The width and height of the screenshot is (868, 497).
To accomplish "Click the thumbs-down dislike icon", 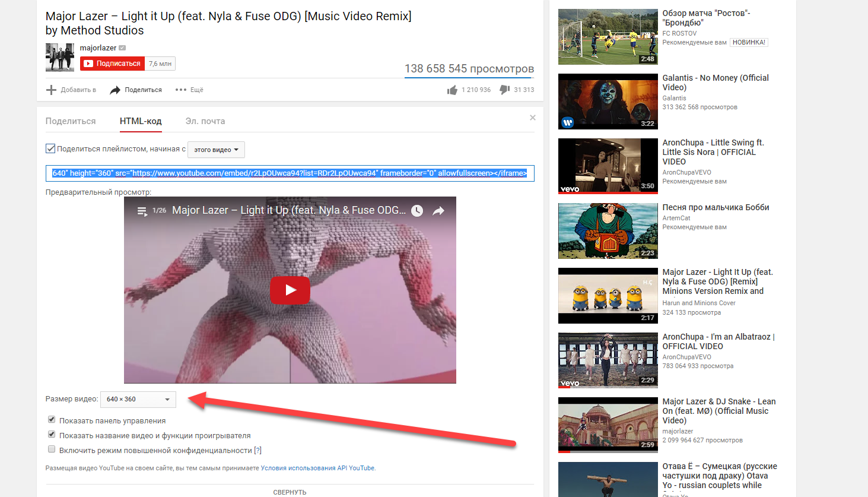I will pos(505,90).
